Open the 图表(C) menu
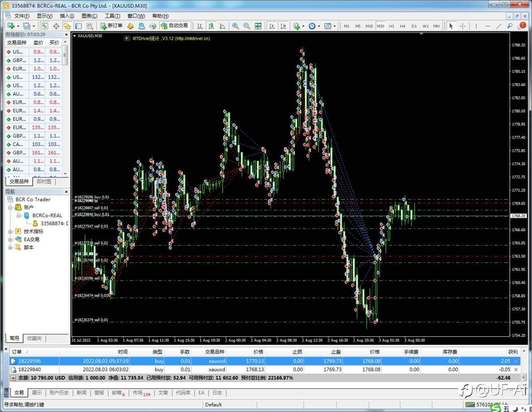Viewport: 532px width, 412px height. tap(89, 16)
